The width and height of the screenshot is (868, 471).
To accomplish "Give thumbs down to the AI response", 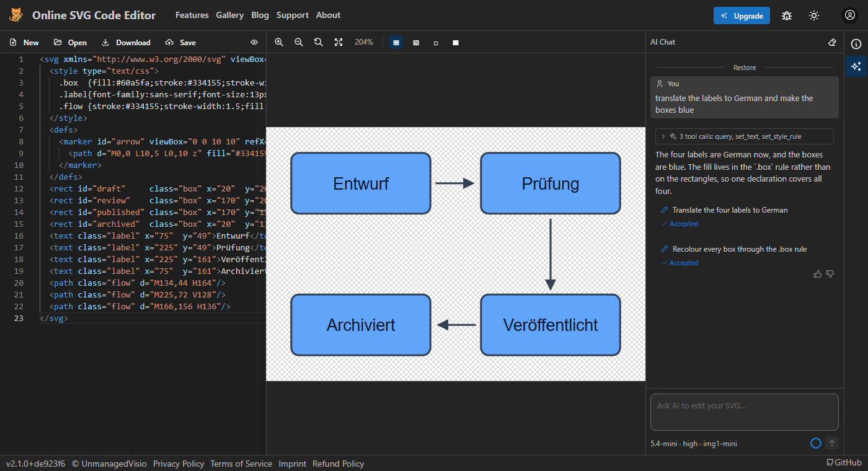I will point(830,274).
